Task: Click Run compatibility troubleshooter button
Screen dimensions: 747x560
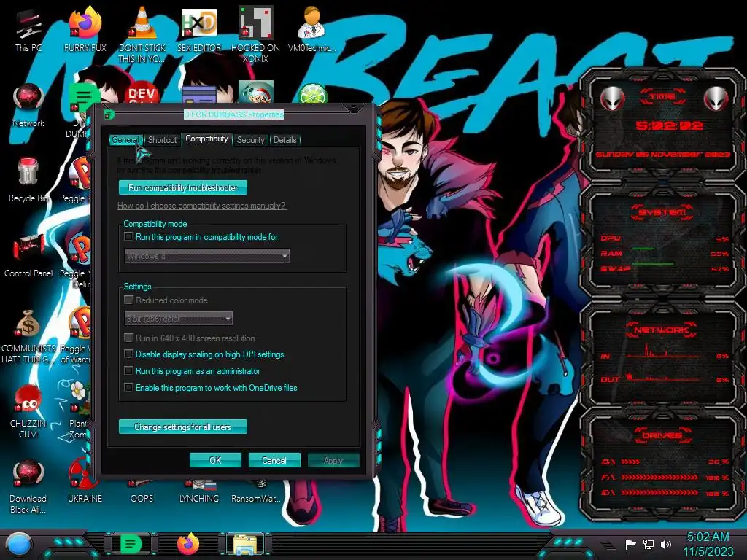Action: point(183,187)
